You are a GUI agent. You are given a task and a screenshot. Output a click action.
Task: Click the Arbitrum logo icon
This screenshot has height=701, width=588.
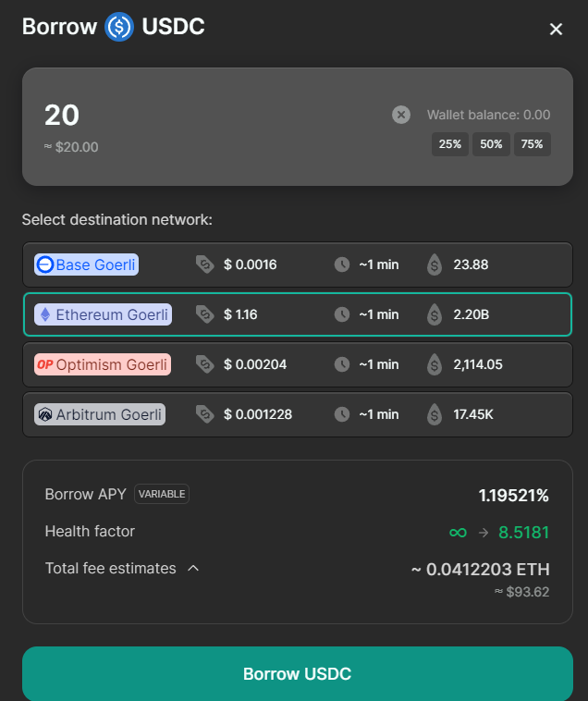[45, 414]
